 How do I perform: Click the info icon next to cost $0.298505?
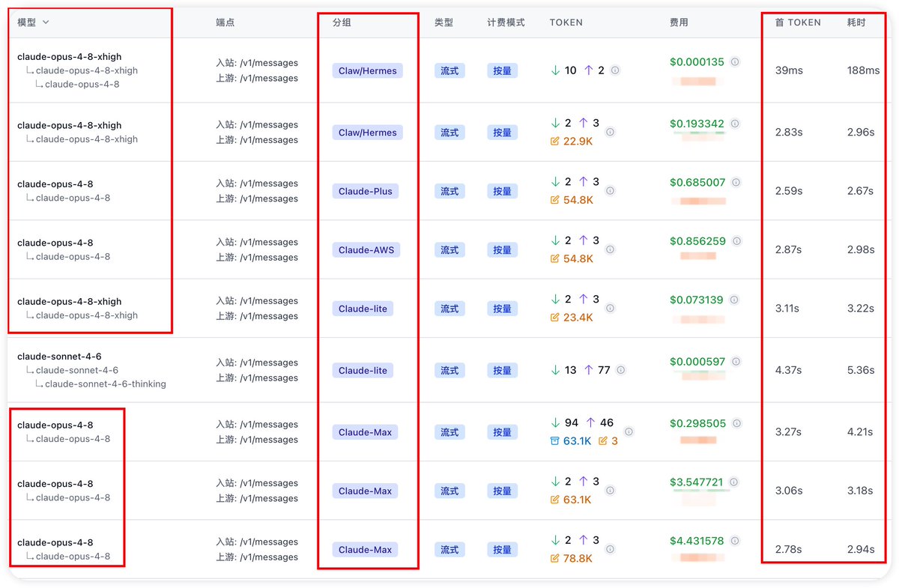pyautogui.click(x=736, y=423)
